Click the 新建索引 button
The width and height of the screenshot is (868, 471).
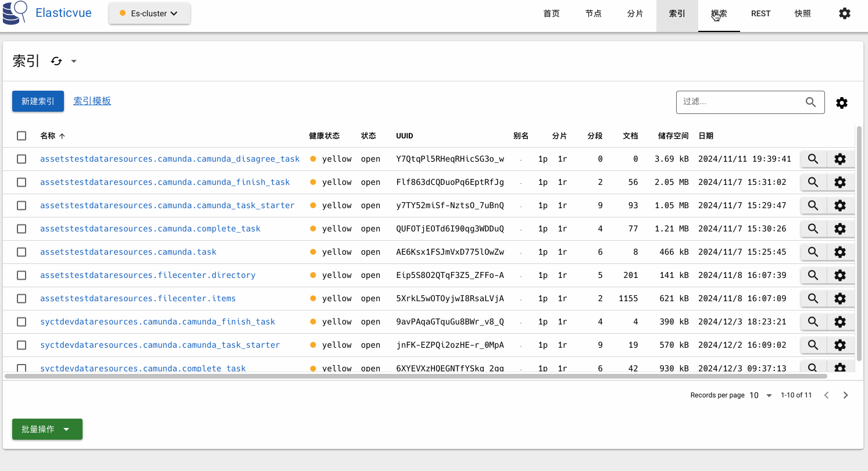(x=37, y=101)
